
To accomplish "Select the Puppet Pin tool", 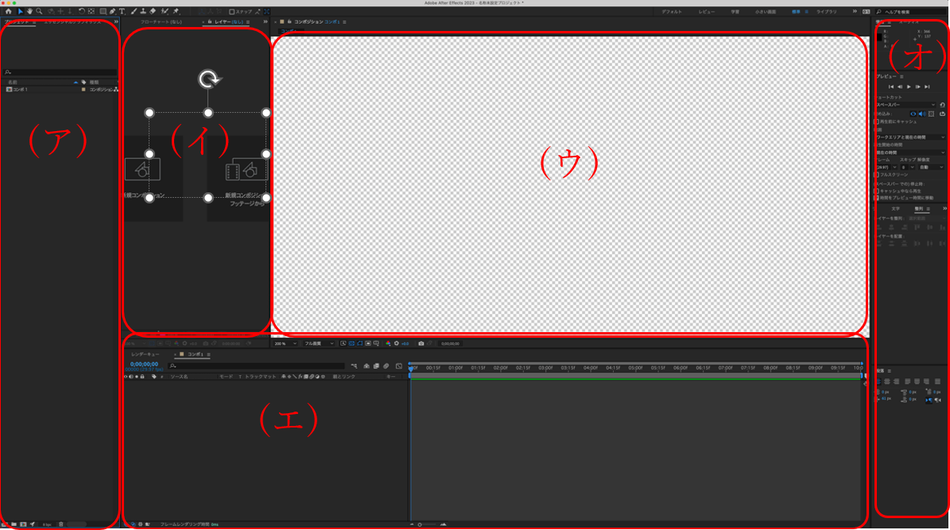I will 176,12.
